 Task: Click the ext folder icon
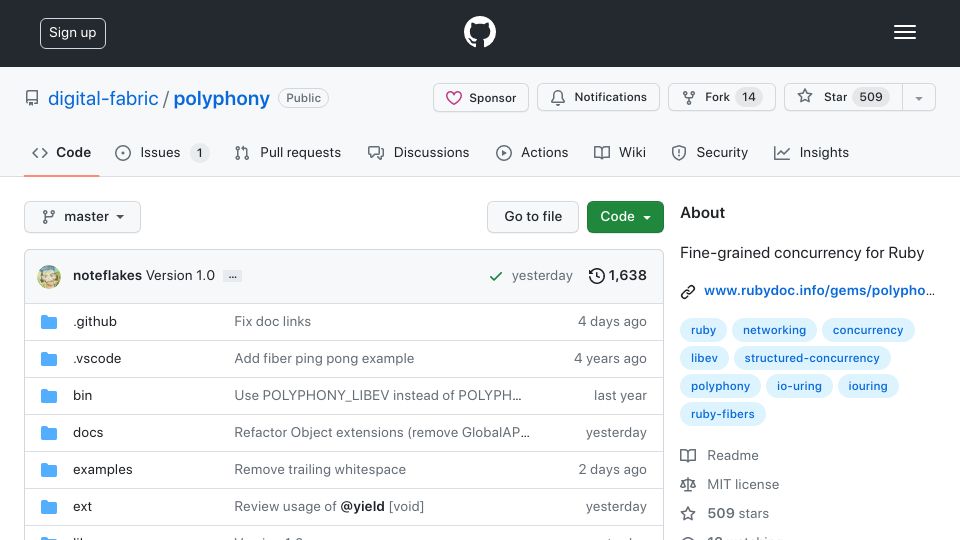[49, 507]
